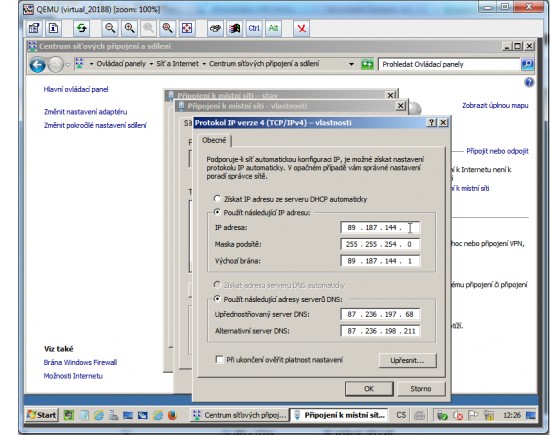Click the search magnifier icon in Control Panel

[527, 64]
